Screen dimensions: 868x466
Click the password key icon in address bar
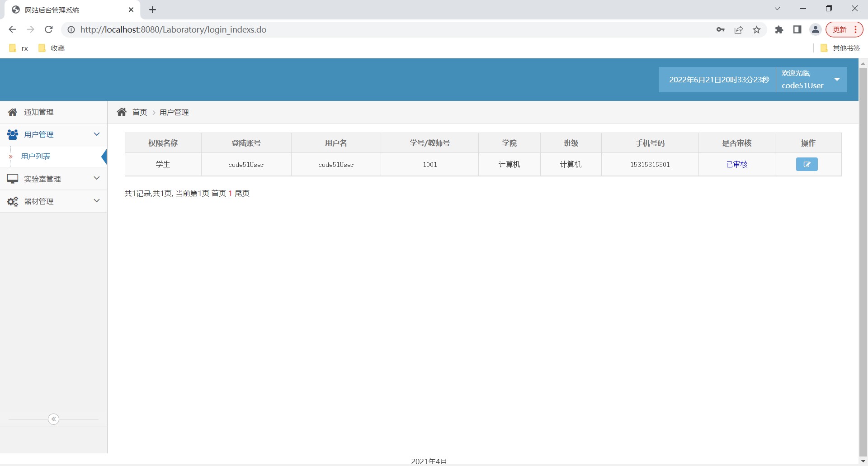(721, 29)
